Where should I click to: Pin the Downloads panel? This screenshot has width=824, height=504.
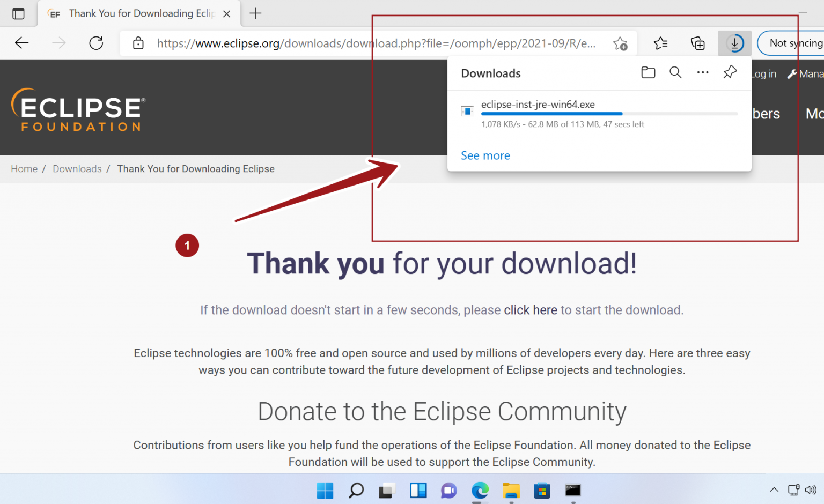pyautogui.click(x=730, y=72)
